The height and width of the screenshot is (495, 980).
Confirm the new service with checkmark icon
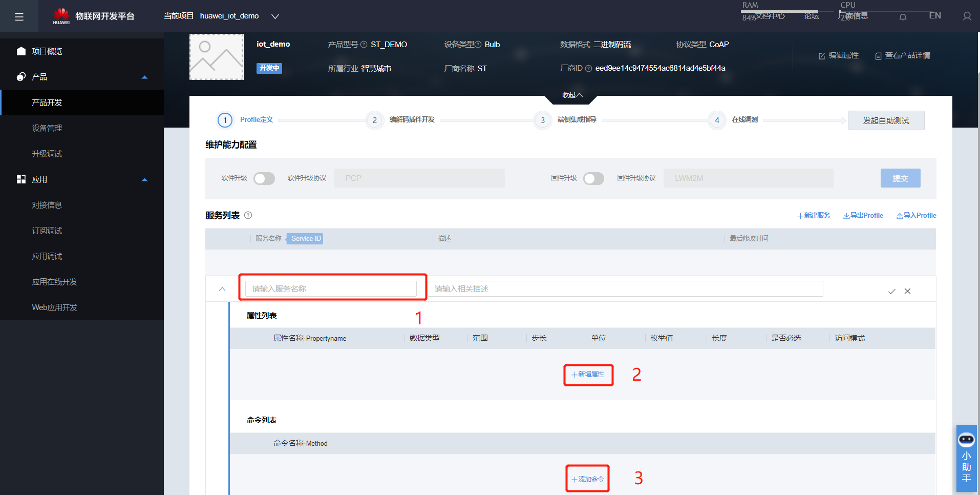[x=891, y=291]
